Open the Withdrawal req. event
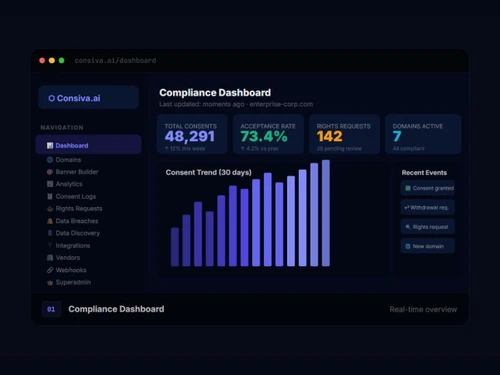Viewport: 500px width, 375px height. 428,208
